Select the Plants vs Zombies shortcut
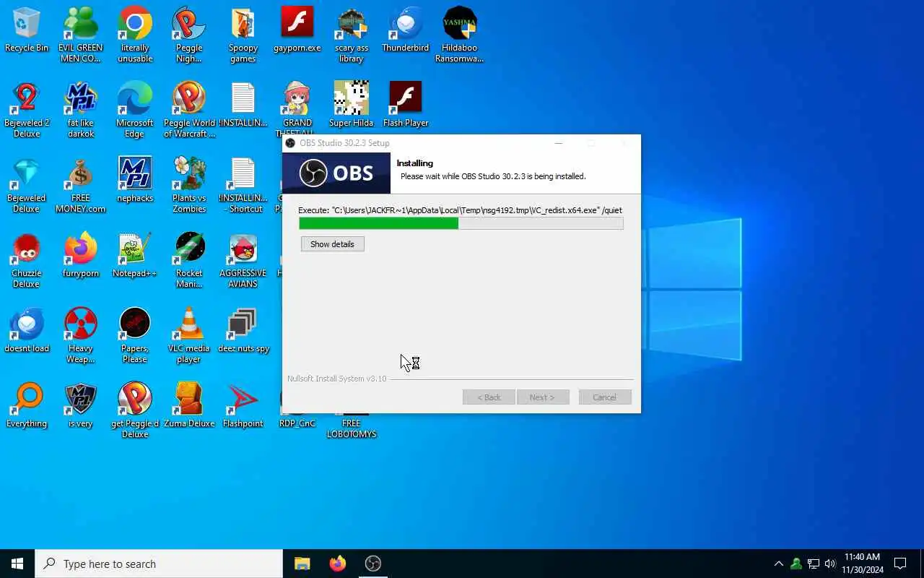The width and height of the screenshot is (924, 578). (189, 186)
